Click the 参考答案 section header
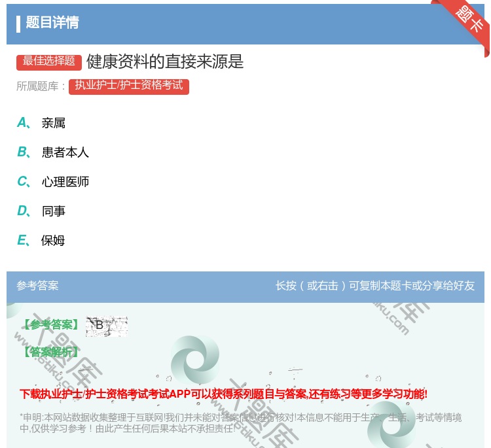The width and height of the screenshot is (491, 448). click(x=37, y=286)
